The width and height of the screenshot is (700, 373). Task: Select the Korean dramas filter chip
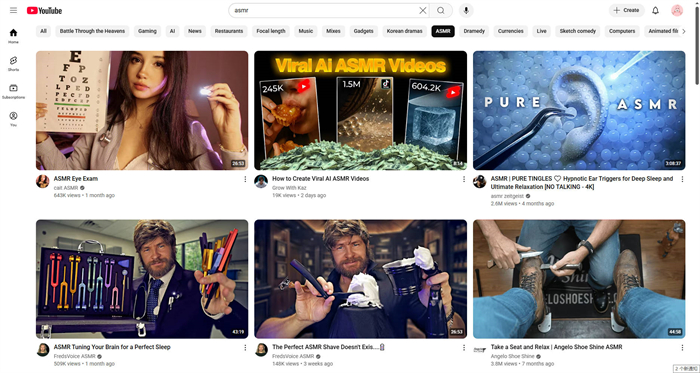404,31
